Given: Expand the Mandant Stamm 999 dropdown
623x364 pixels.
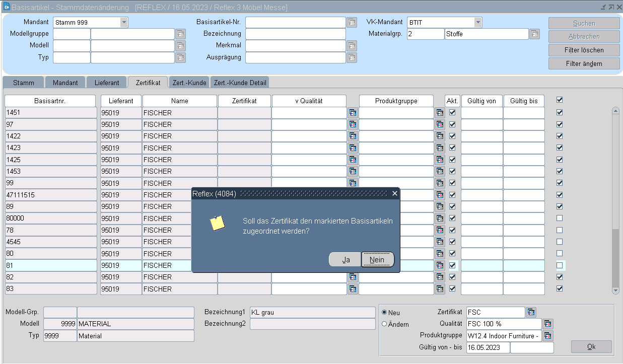Looking at the screenshot, I should [124, 22].
